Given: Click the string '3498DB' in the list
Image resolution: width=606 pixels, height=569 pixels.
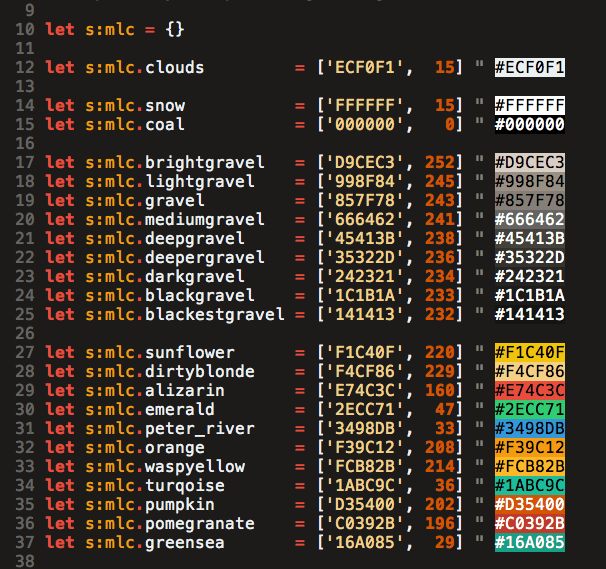Looking at the screenshot, I should click(x=365, y=428).
